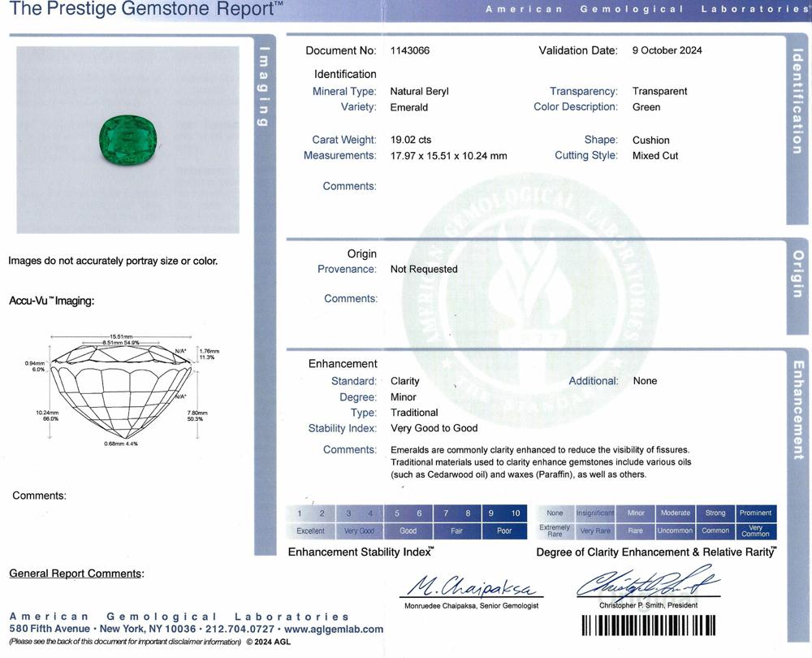This screenshot has height=658, width=812.
Task: Click the Strong clarity scale cell
Action: tap(715, 513)
